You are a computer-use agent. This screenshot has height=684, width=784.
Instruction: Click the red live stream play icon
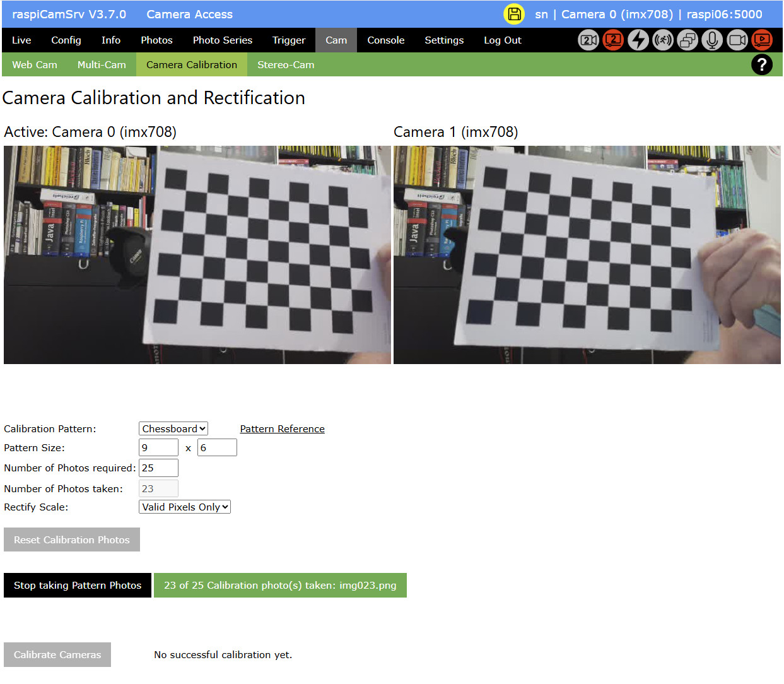[762, 40]
